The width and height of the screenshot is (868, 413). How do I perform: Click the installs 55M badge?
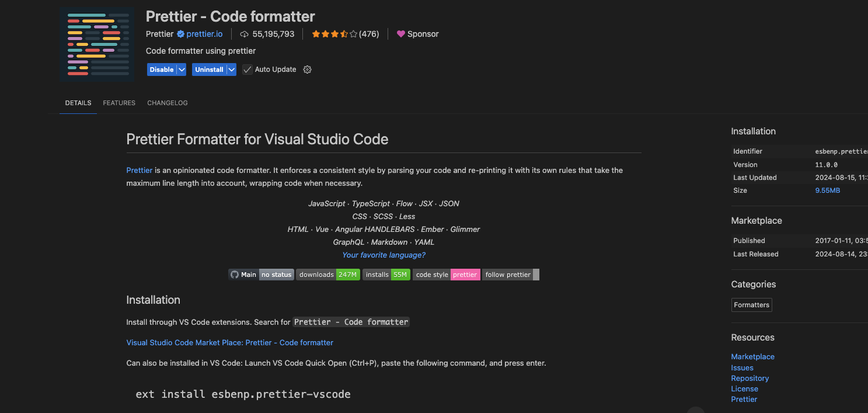(x=386, y=275)
